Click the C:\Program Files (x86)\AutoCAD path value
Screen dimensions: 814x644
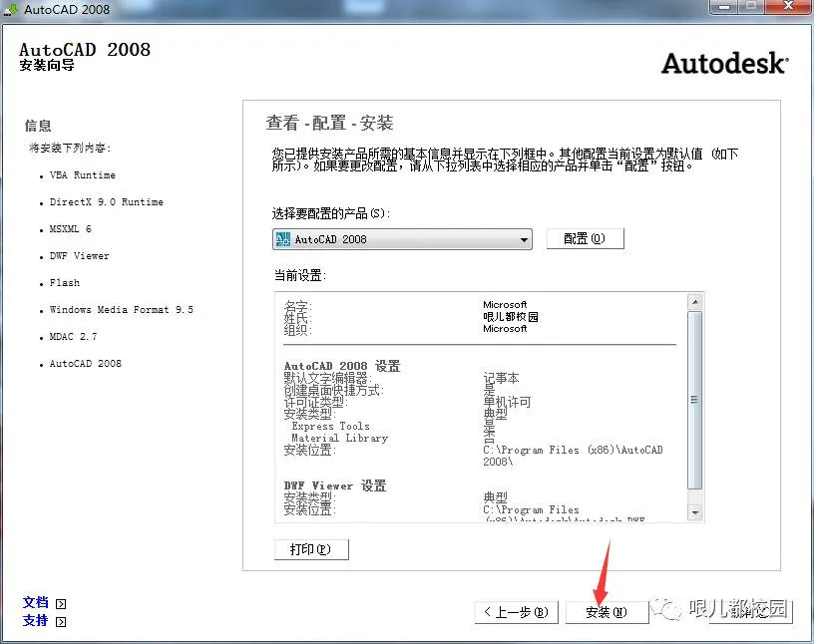pyautogui.click(x=574, y=456)
